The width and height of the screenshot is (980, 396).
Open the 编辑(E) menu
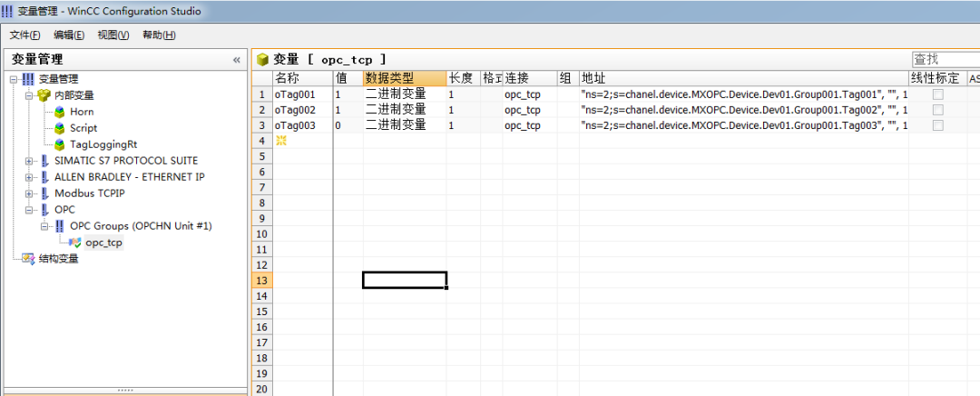pyautogui.click(x=69, y=35)
